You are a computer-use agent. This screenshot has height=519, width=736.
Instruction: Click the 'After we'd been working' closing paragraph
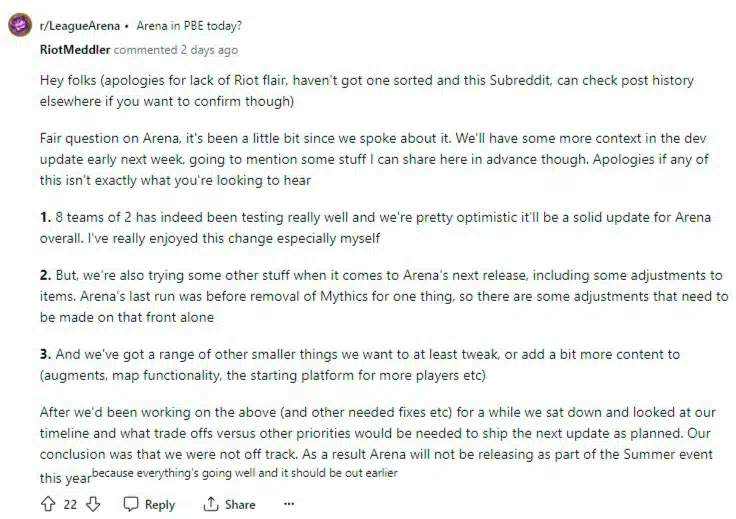pyautogui.click(x=378, y=445)
